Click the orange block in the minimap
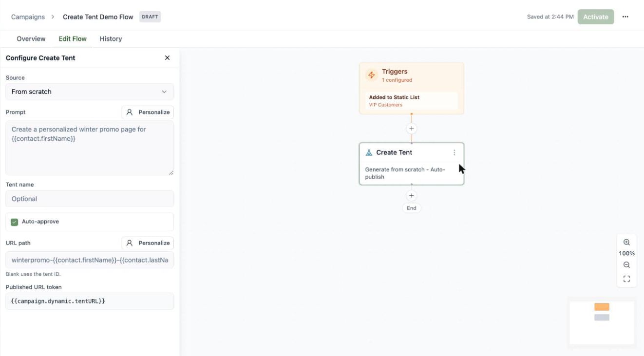Screen dimensions: 644x356 click(x=602, y=307)
